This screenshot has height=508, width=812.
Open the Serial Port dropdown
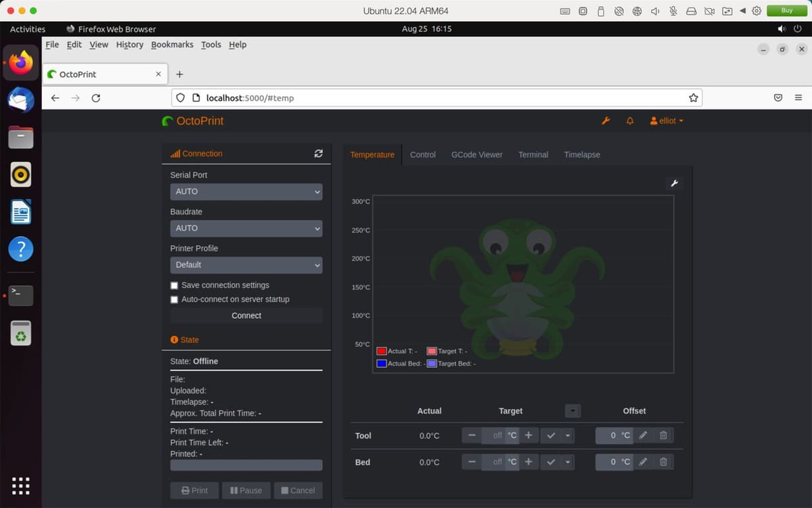pos(246,192)
